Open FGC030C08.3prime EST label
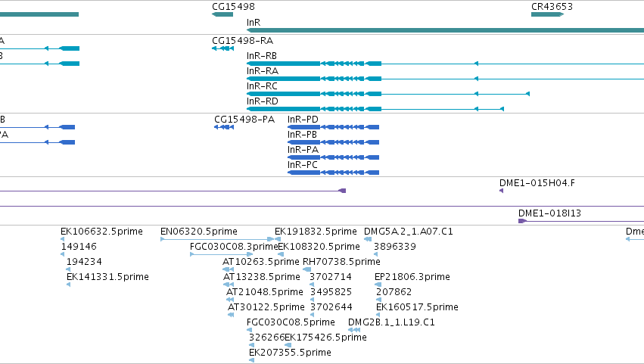 234,247
